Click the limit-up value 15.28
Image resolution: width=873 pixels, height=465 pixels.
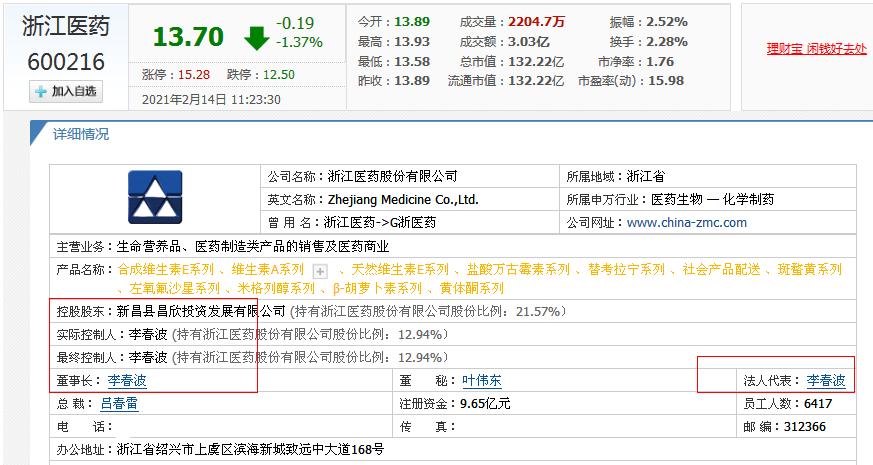(x=194, y=75)
